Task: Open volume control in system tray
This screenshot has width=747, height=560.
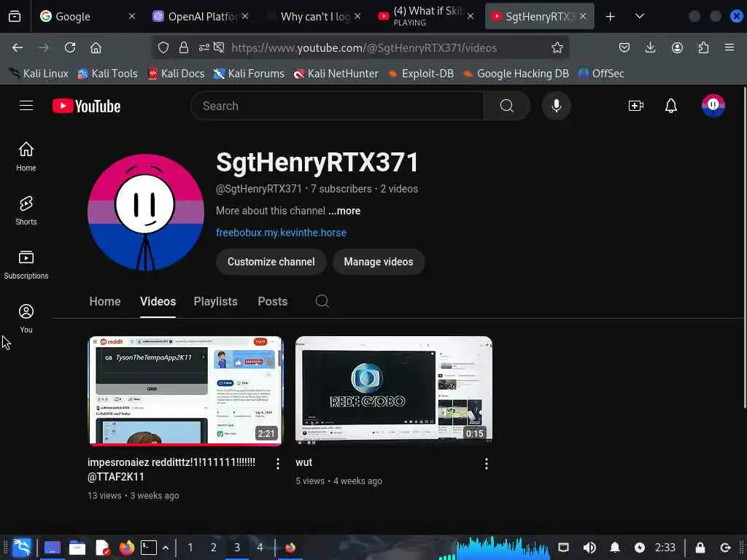Action: pos(589,548)
